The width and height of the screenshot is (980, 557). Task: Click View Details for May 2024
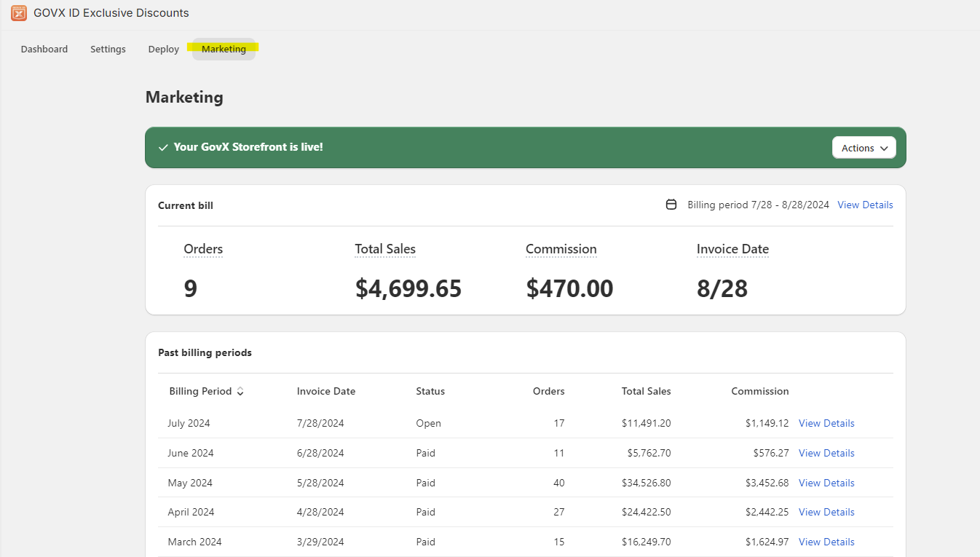click(826, 483)
